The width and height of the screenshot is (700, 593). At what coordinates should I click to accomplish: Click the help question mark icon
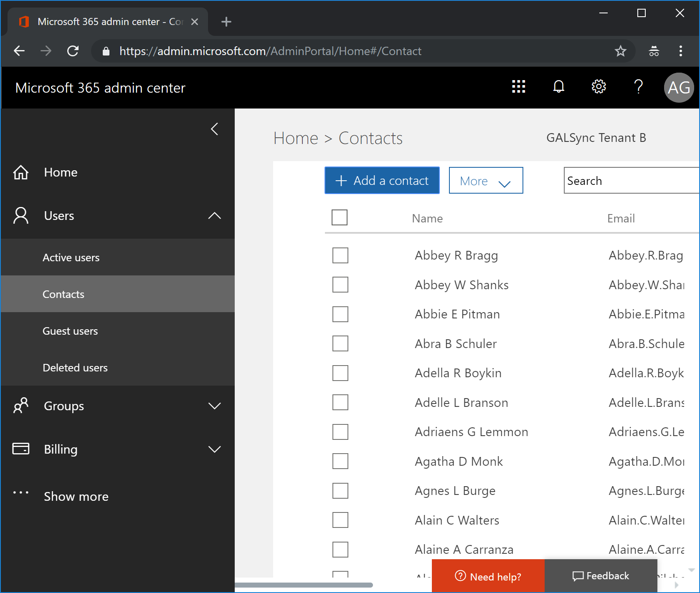pyautogui.click(x=638, y=87)
